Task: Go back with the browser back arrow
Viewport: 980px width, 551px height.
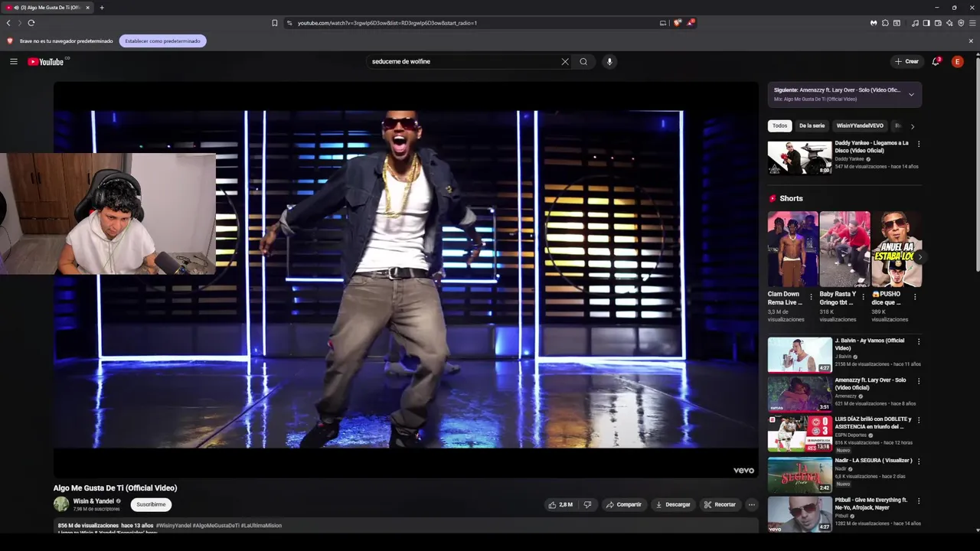Action: pos(8,23)
